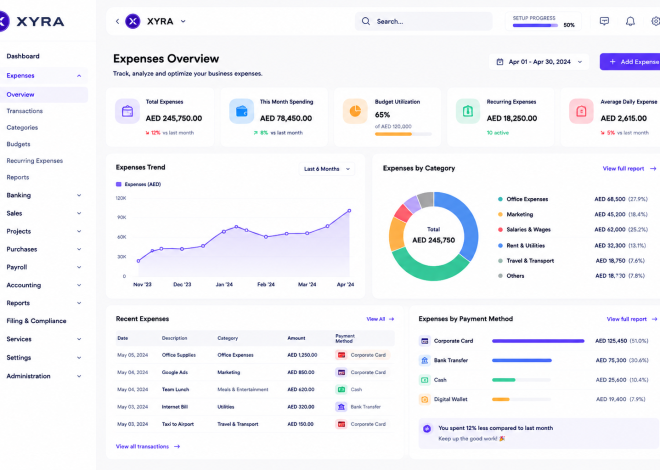Click the card icon in Taxi to Airport row
This screenshot has height=470, width=660.
[x=341, y=424]
